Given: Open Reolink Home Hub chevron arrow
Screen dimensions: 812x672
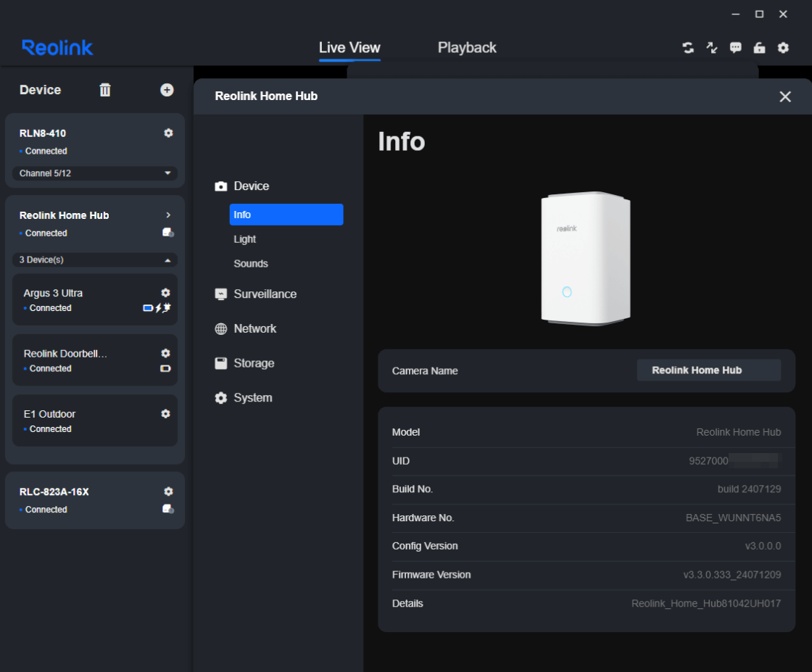Looking at the screenshot, I should pos(168,215).
